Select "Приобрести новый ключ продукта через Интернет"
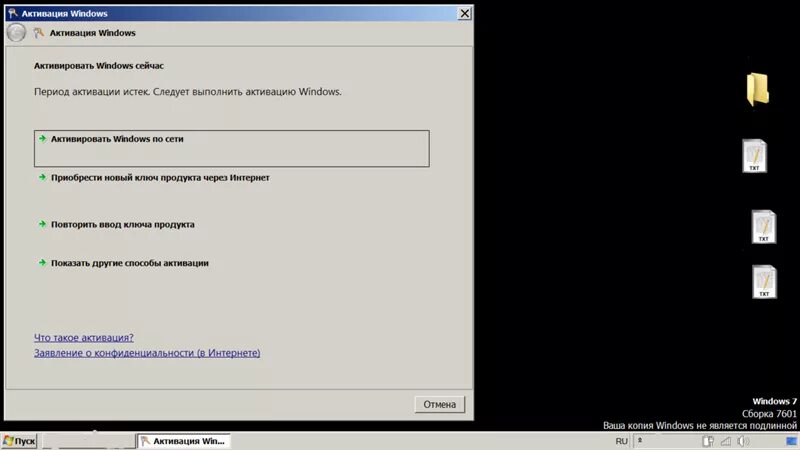This screenshot has height=450, width=800. point(160,178)
